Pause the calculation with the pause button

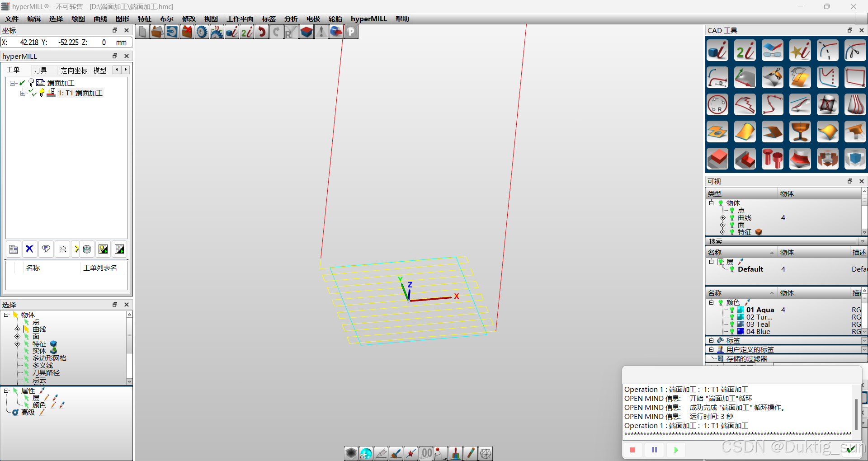654,450
